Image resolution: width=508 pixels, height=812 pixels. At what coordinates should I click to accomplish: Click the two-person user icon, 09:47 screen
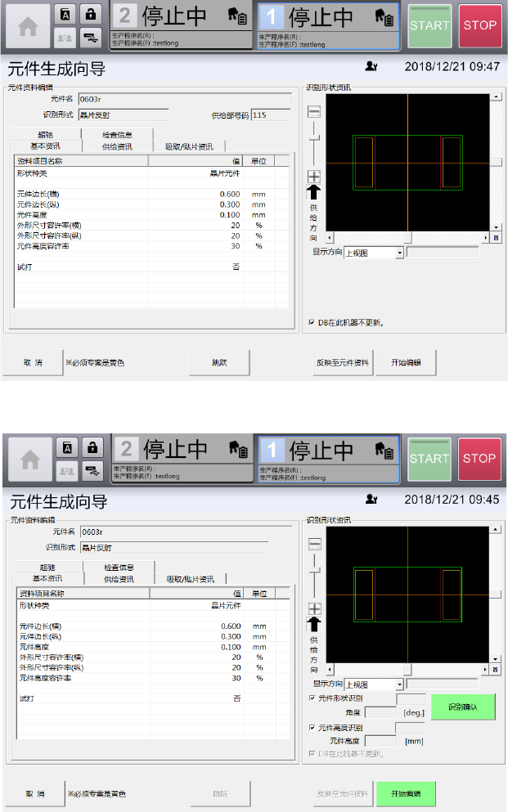coord(65,38)
